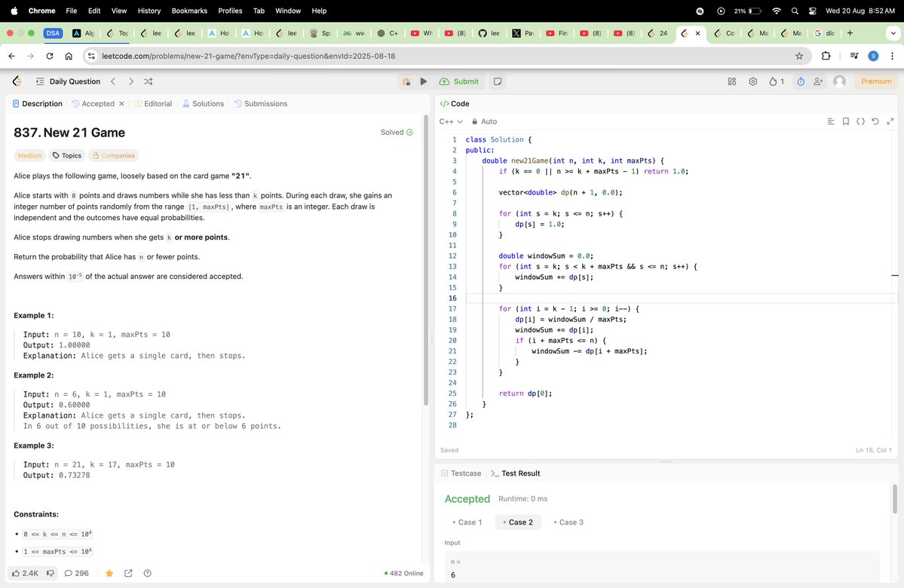Viewport: 904px width, 588px height.
Task: Expand editor to fullscreen icon
Action: tap(890, 121)
